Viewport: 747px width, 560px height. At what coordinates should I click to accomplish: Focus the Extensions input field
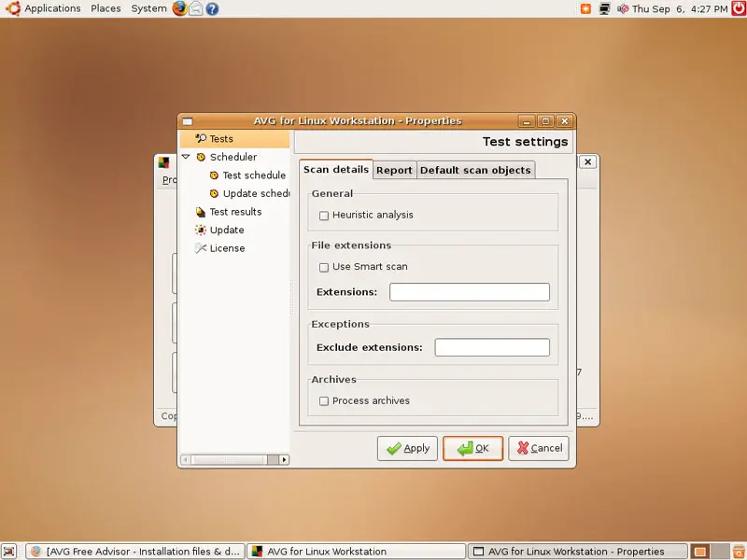[470, 292]
